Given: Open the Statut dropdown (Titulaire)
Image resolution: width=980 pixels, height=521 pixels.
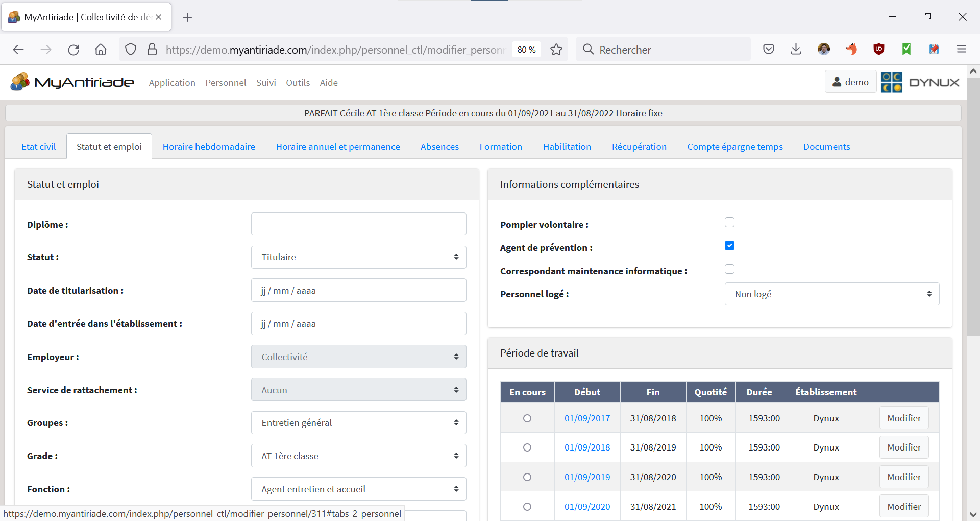Looking at the screenshot, I should point(358,257).
